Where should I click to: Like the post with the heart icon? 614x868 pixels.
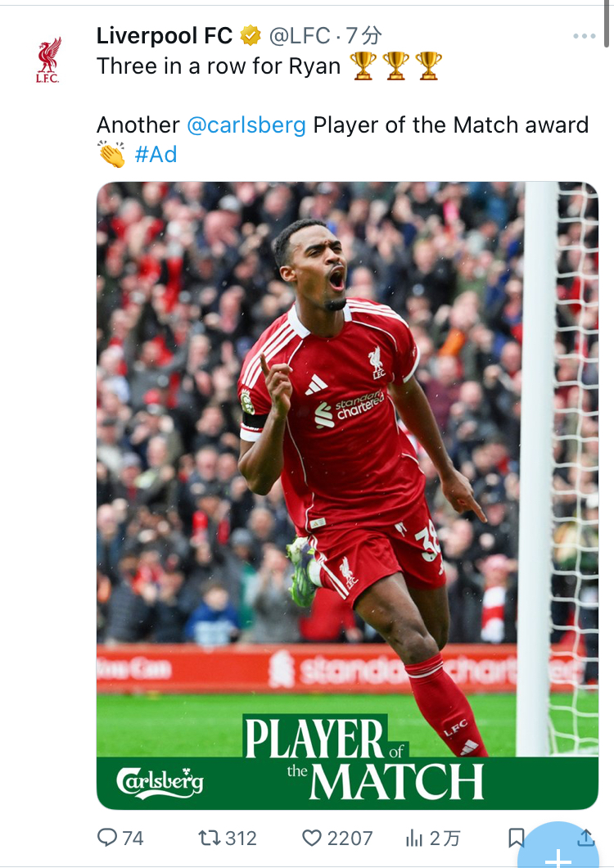point(312,838)
